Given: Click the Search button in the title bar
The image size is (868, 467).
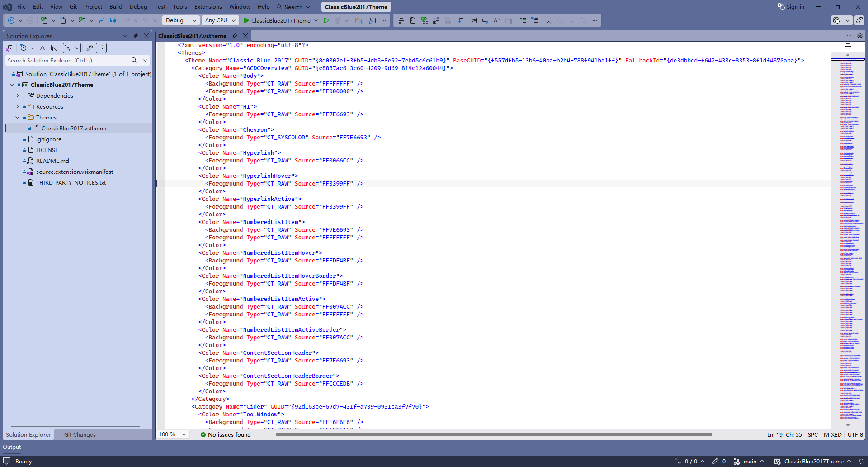Looking at the screenshot, I should (293, 7).
